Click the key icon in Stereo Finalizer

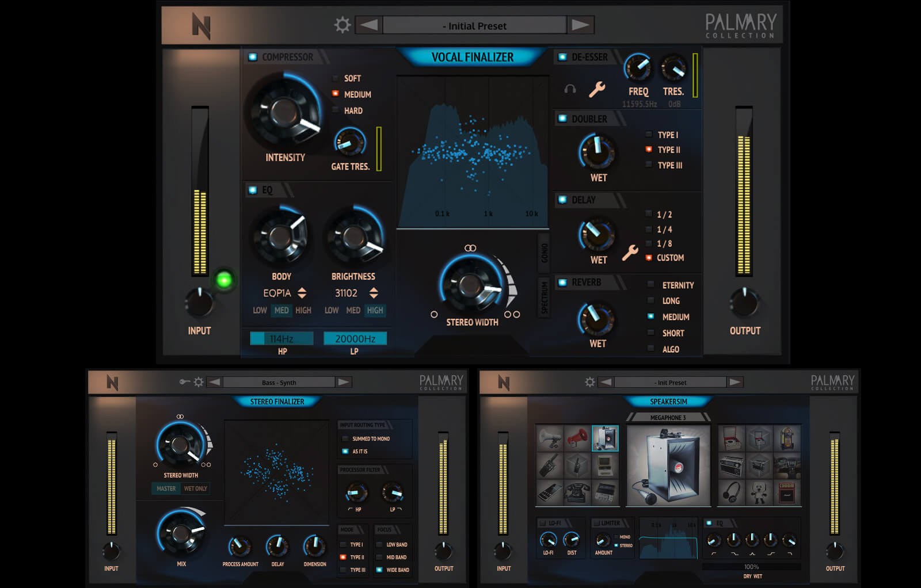(184, 382)
